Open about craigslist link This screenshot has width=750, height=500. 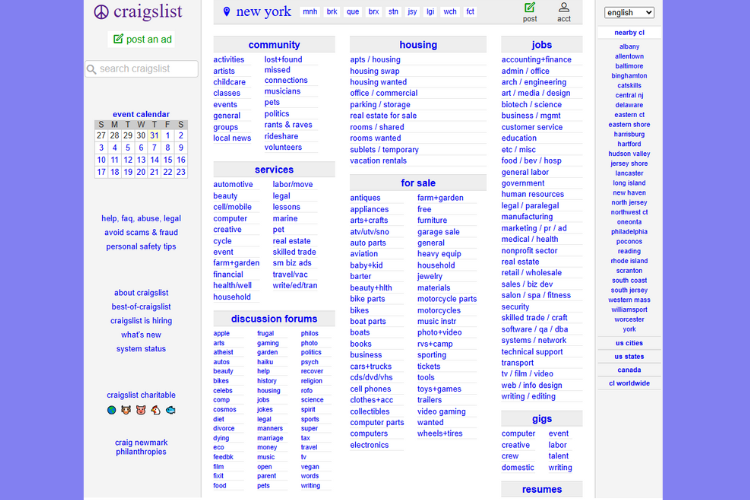pos(141,292)
